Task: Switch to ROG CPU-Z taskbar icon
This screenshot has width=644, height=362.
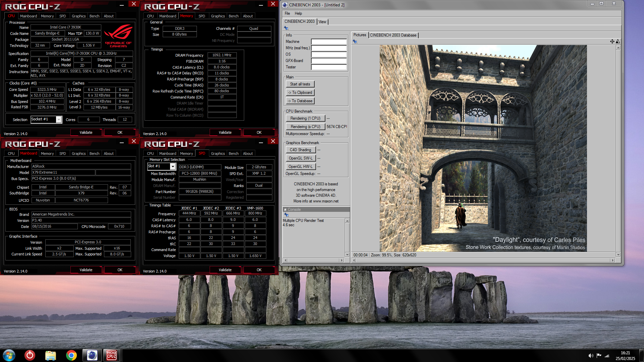Action: click(112, 355)
